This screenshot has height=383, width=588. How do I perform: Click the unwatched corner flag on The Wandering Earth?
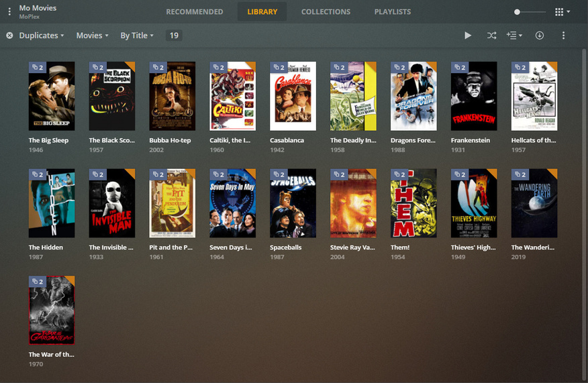(x=554, y=172)
